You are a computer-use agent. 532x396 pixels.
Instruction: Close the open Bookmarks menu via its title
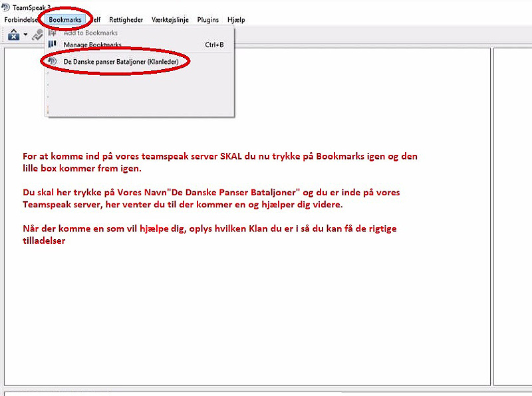point(65,20)
